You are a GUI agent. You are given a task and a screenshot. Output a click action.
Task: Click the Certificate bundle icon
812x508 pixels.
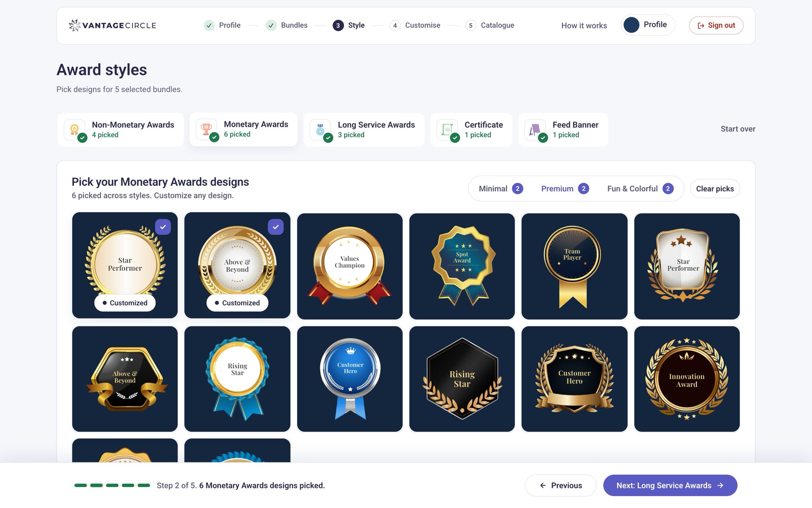[447, 130]
